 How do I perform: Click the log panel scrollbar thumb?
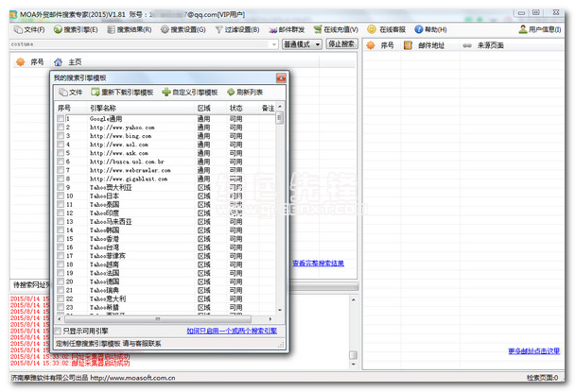tap(353, 355)
